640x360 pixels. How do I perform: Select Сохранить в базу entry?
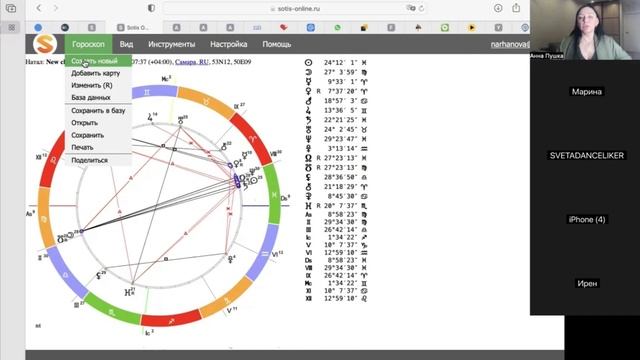(x=98, y=111)
